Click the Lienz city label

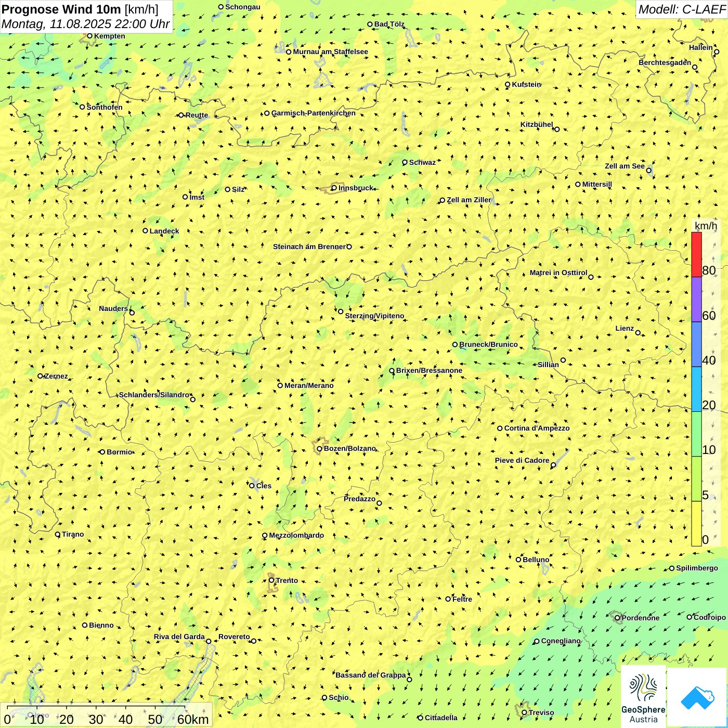tap(625, 328)
